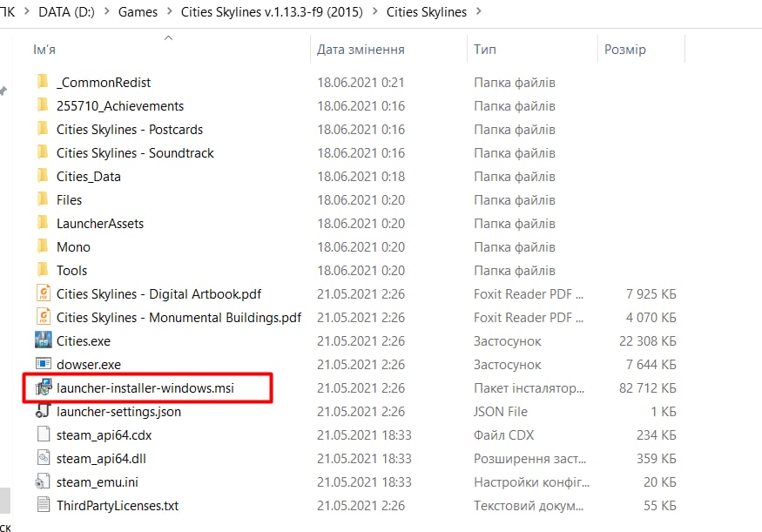
Task: Click the steam_api64.dll file icon
Action: pyautogui.click(x=44, y=457)
